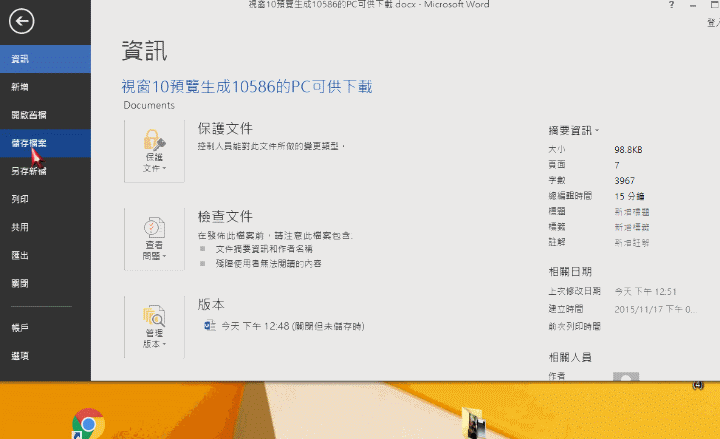Open the 查看問題 (Check for Issues) button
The width and height of the screenshot is (720, 439).
click(154, 239)
